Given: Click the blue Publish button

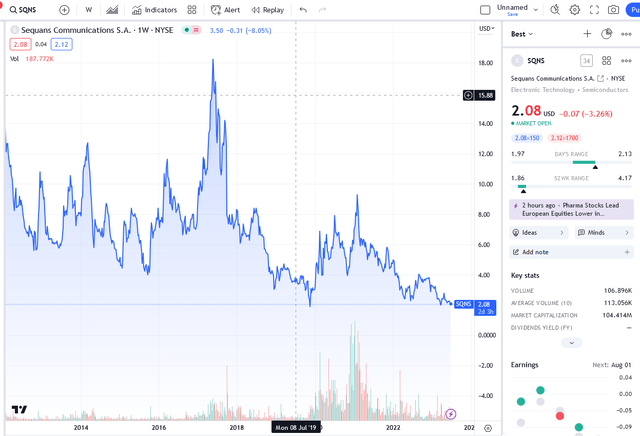Looking at the screenshot, I should tap(633, 10).
